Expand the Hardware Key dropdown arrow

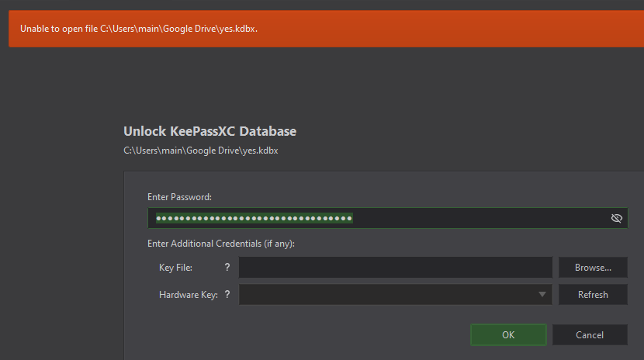pyautogui.click(x=542, y=295)
